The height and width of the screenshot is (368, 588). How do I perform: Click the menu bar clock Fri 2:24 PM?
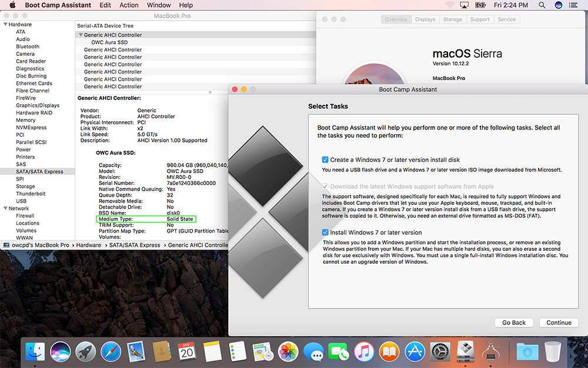tap(511, 5)
